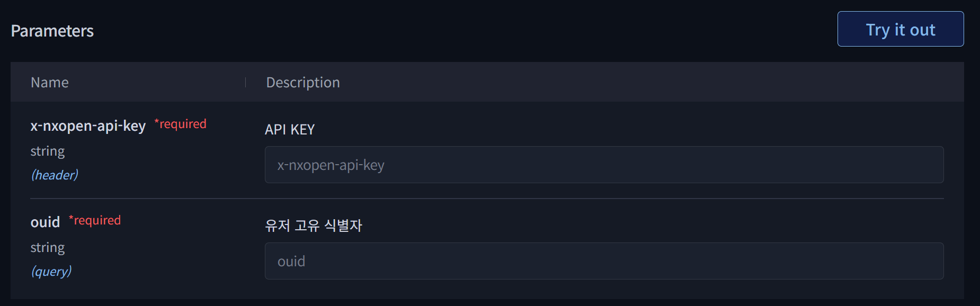Click the Name column header

tap(50, 82)
